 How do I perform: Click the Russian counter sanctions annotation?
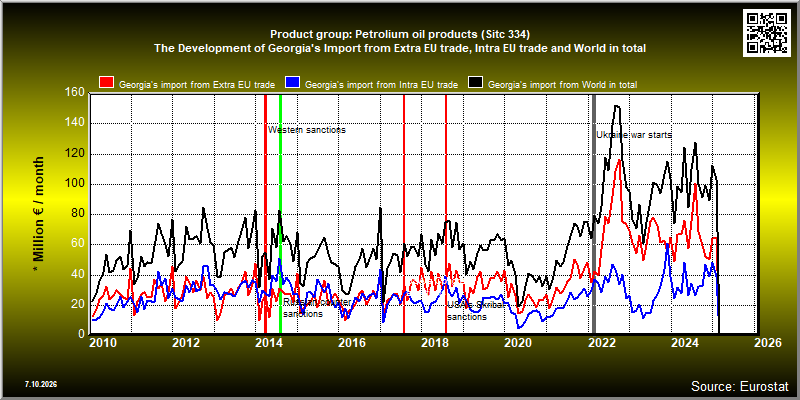tap(317, 308)
